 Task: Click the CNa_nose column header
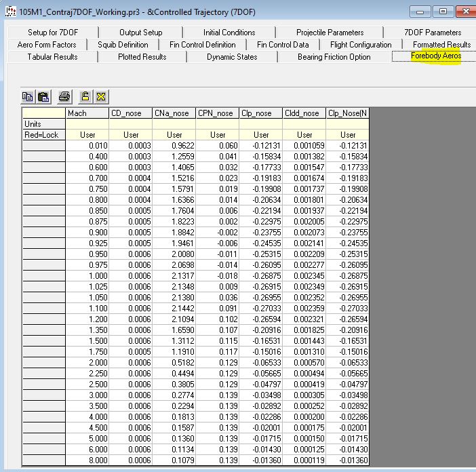[174, 113]
